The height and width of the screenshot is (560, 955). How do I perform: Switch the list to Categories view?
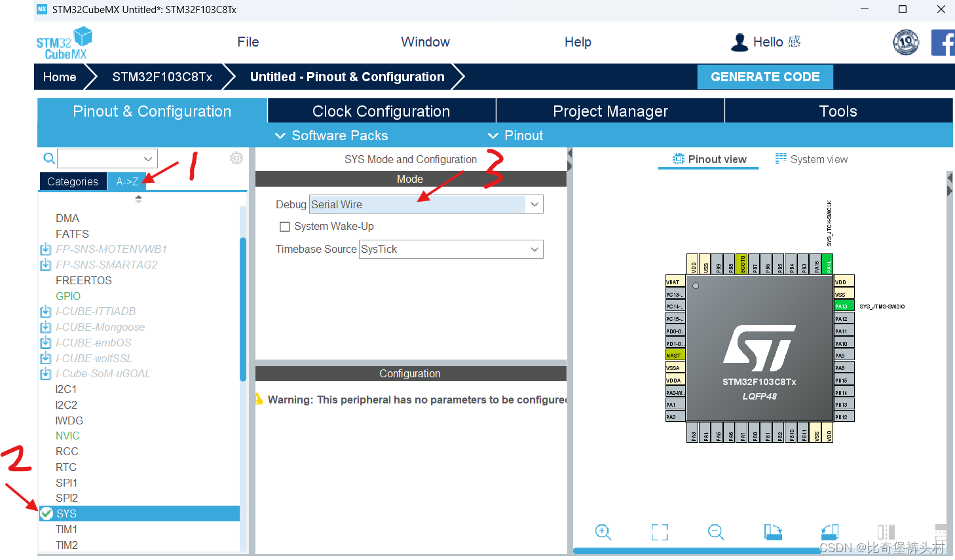(x=73, y=181)
